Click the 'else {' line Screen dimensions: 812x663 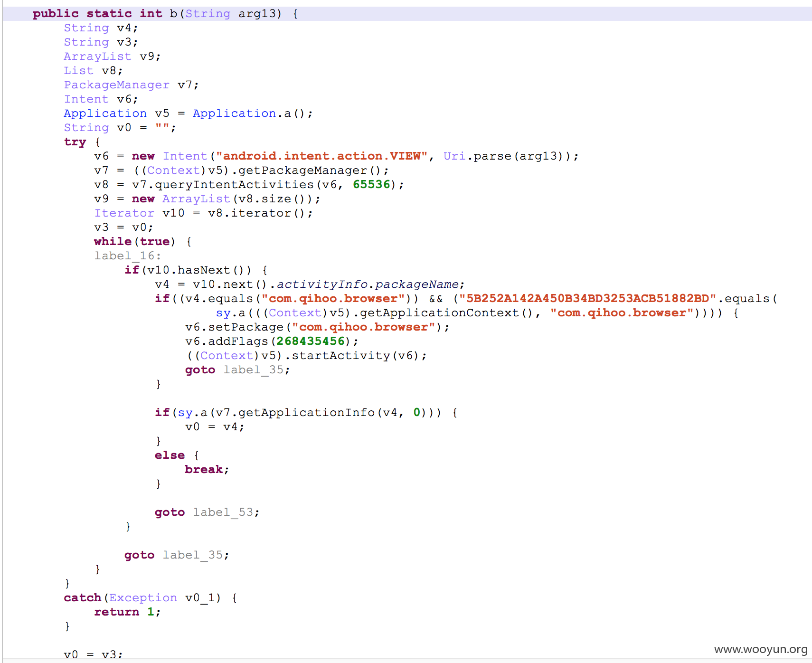[177, 455]
